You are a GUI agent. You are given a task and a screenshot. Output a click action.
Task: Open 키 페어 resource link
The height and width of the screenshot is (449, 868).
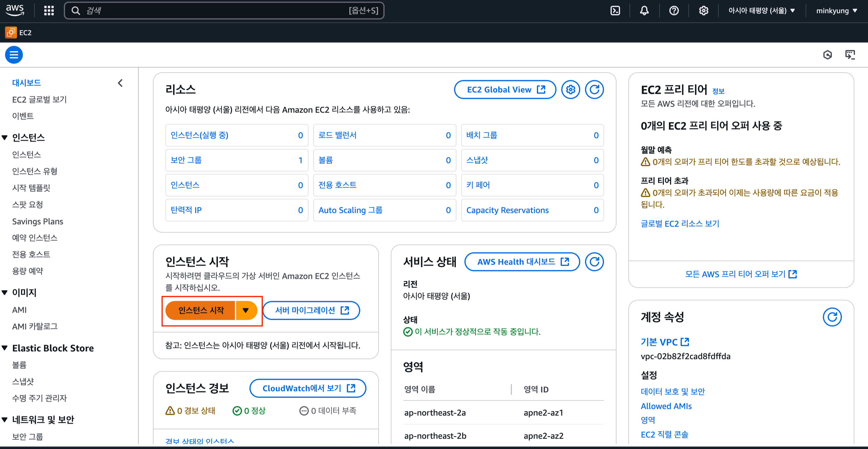pos(478,185)
